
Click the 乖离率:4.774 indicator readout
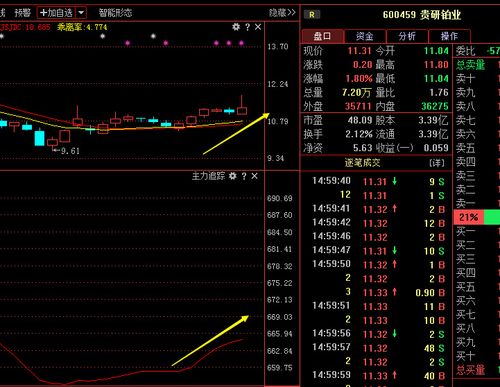pos(82,27)
